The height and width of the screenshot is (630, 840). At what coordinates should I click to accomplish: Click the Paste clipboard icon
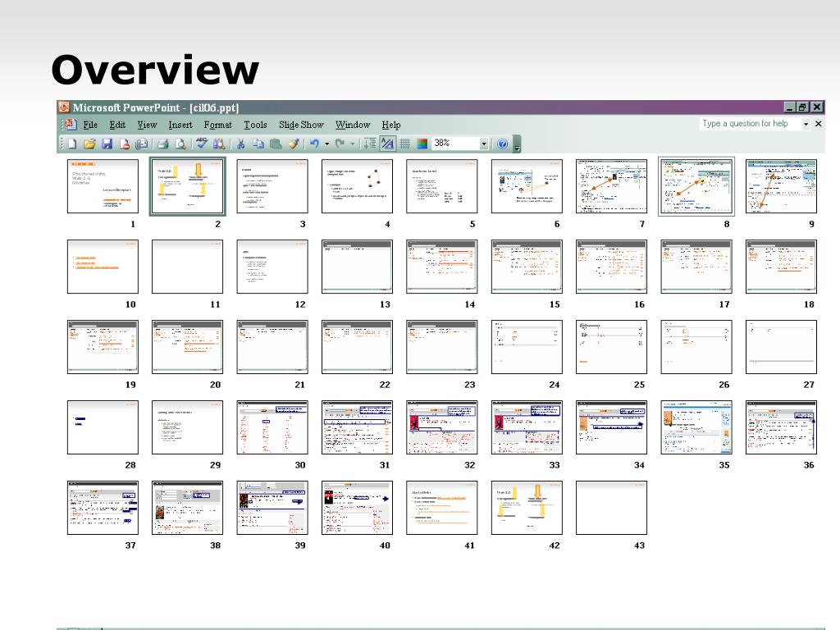coord(276,144)
